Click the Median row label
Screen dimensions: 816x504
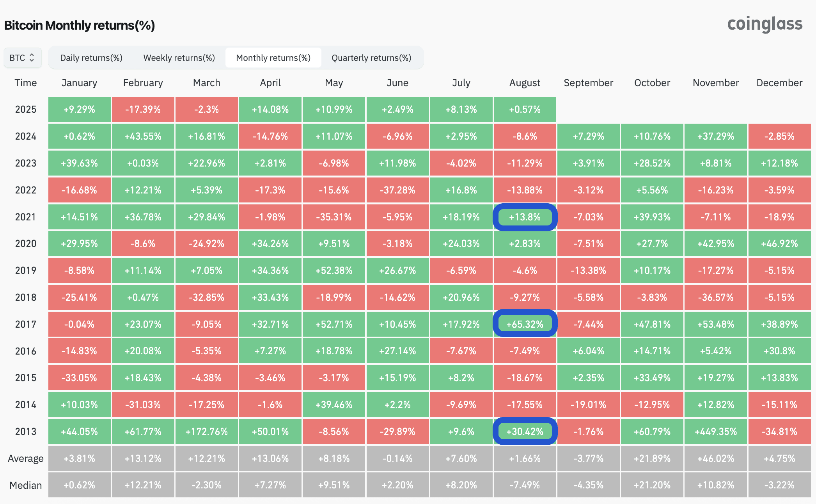tap(26, 485)
